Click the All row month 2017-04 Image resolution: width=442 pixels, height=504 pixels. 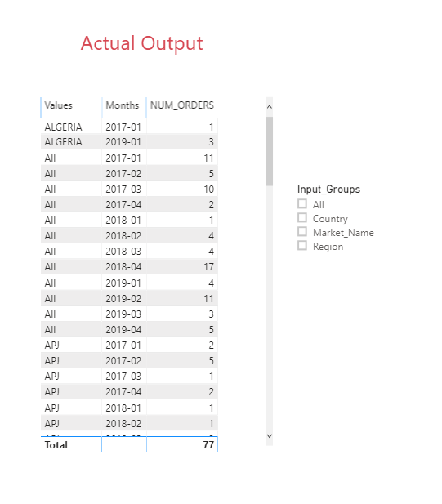(x=123, y=205)
